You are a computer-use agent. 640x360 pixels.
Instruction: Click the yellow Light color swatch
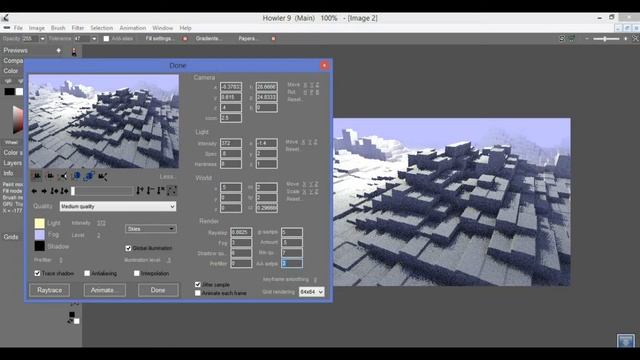click(x=40, y=223)
